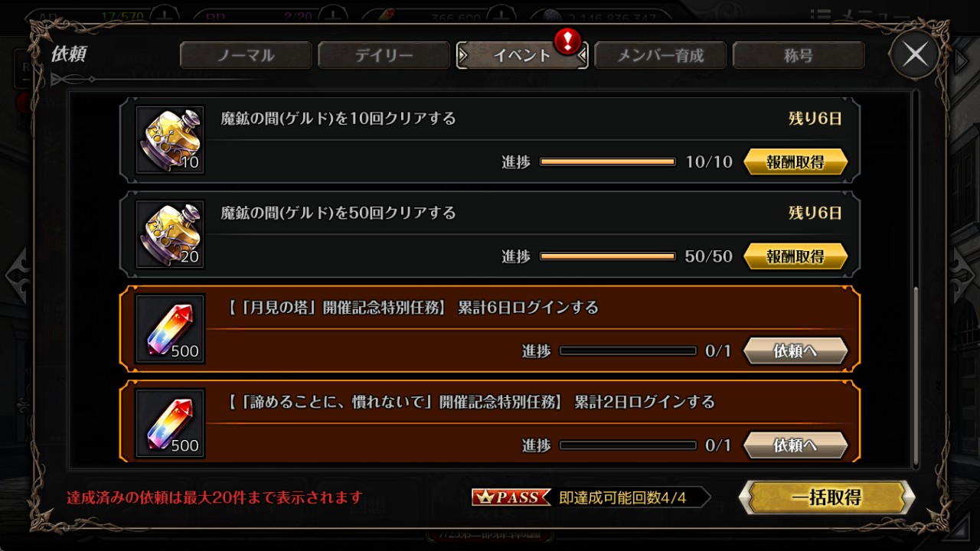The image size is (980, 551).
Task: Click 依頼へ for the 月見の塔 mission
Action: (795, 350)
